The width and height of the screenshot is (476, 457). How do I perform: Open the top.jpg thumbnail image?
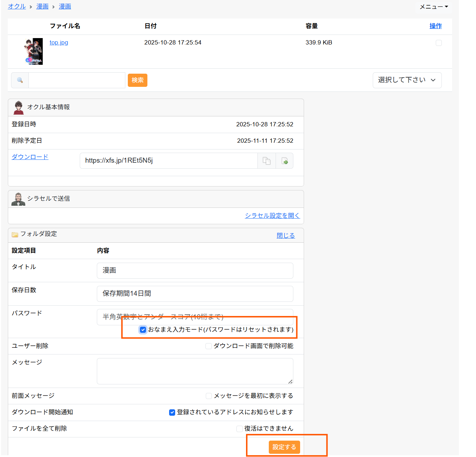pyautogui.click(x=34, y=51)
